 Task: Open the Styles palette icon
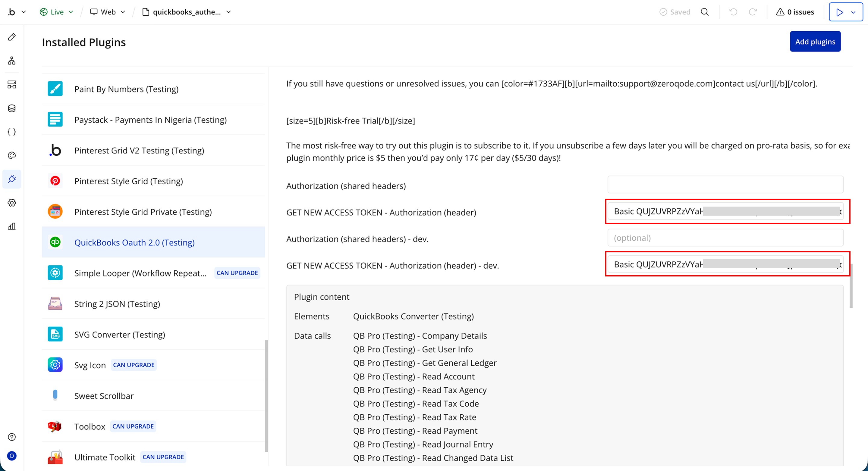pyautogui.click(x=12, y=155)
